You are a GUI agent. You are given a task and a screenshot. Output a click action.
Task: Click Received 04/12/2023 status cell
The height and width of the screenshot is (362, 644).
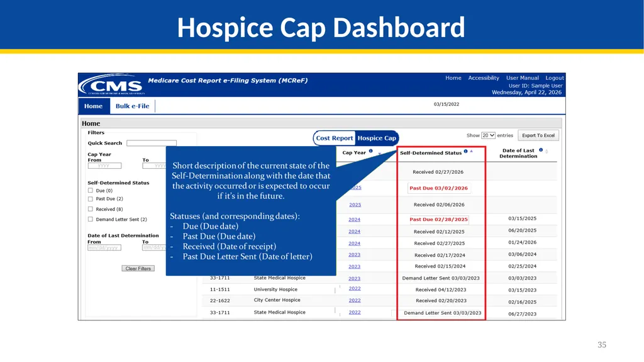coord(441,290)
